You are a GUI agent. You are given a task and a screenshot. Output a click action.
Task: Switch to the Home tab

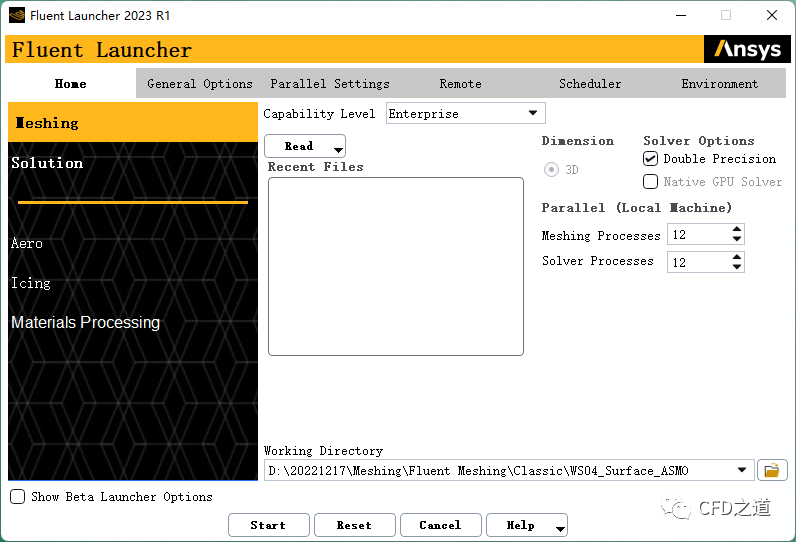(71, 84)
